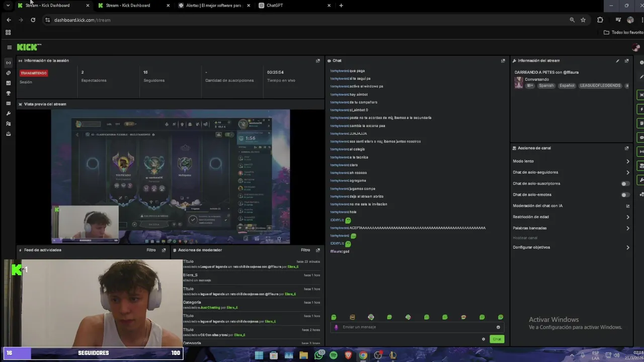Open Brave browser from the taskbar
The image size is (644, 362).
coord(348,355)
